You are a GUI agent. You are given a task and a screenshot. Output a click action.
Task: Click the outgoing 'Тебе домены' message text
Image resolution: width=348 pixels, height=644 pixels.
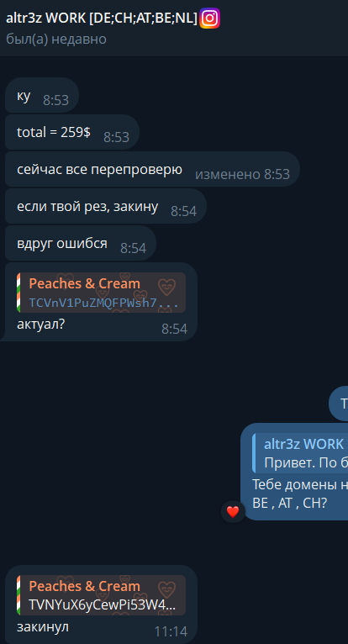(300, 494)
